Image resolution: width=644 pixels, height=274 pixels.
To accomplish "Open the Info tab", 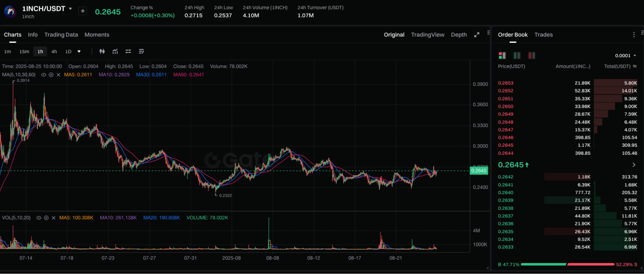I will click(33, 35).
